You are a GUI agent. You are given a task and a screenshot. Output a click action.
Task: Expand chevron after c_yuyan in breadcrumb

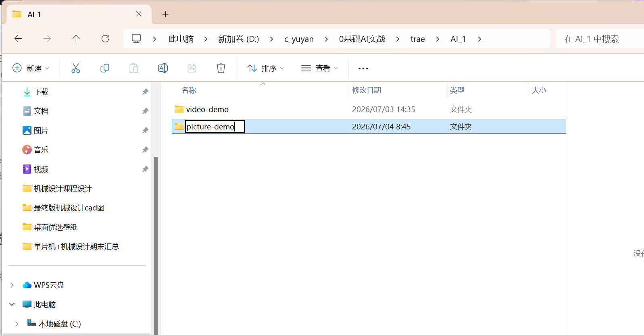[x=326, y=39]
